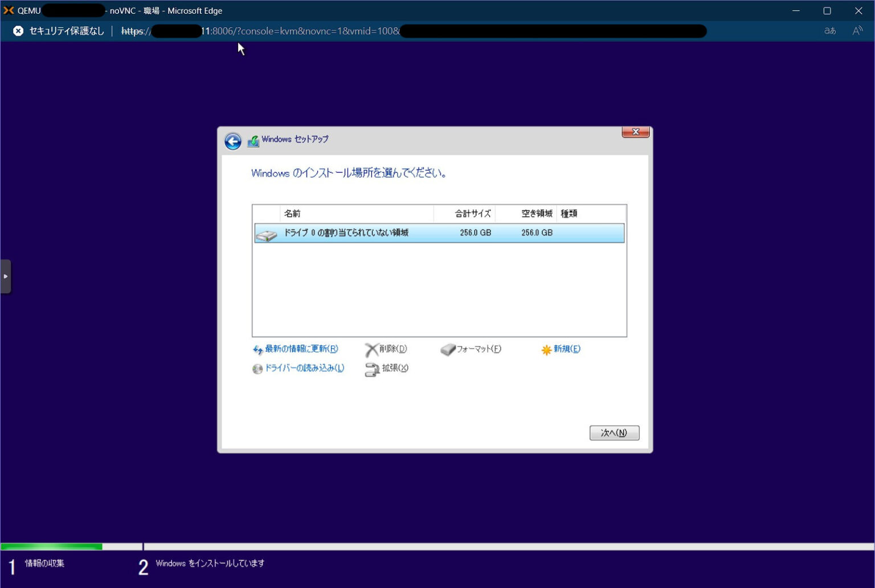
Task: Click the read-aloud icon in the browser toolbar
Action: (857, 31)
